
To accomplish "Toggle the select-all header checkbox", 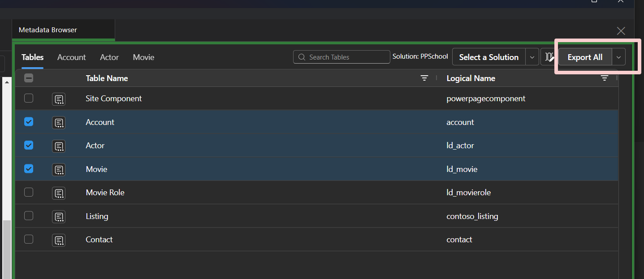I will click(28, 77).
